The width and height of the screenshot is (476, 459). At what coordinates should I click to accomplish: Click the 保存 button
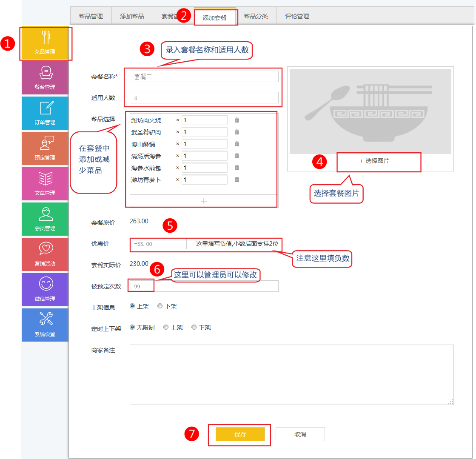(x=240, y=434)
